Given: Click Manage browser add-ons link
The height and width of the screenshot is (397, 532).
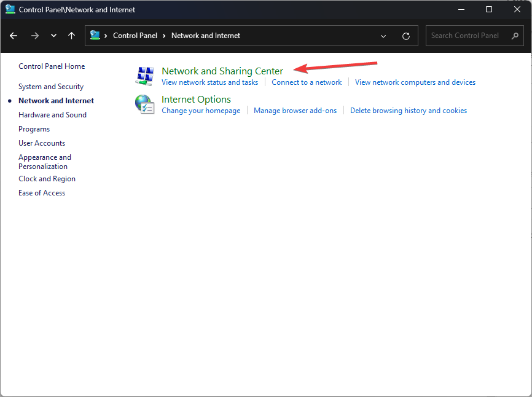Looking at the screenshot, I should coord(295,111).
